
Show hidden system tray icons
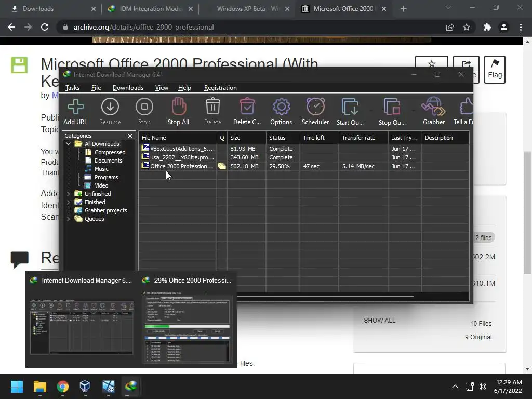455,387
